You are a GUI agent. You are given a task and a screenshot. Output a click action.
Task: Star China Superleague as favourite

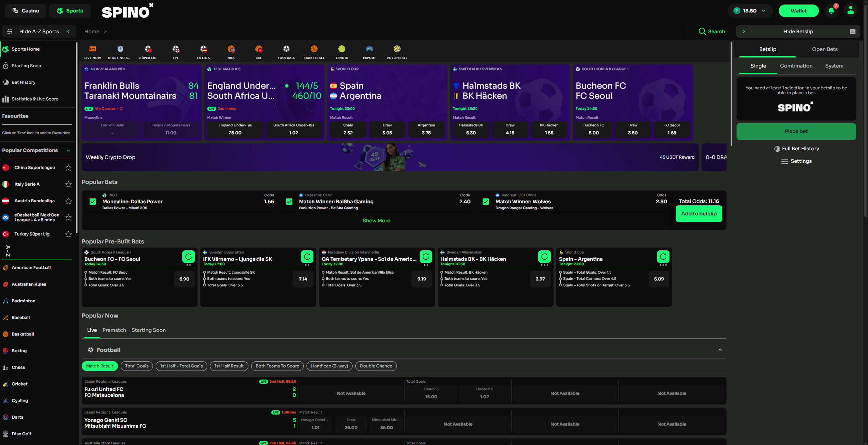[68, 168]
